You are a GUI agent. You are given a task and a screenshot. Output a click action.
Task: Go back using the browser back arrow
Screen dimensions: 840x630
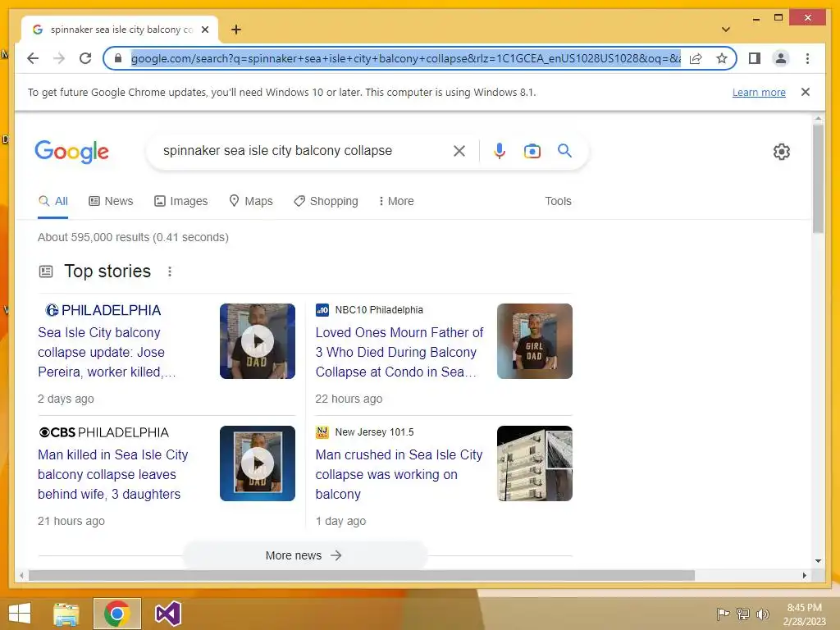tap(33, 58)
